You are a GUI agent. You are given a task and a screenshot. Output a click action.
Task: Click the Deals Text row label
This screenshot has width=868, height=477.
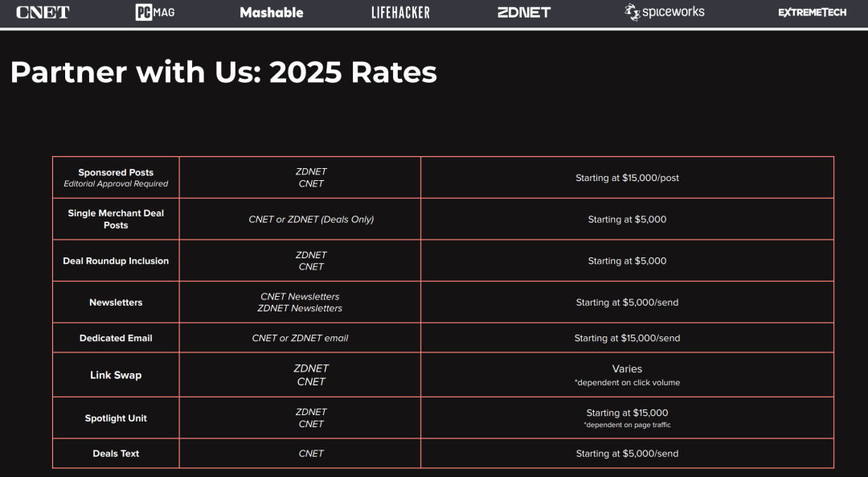[116, 454]
